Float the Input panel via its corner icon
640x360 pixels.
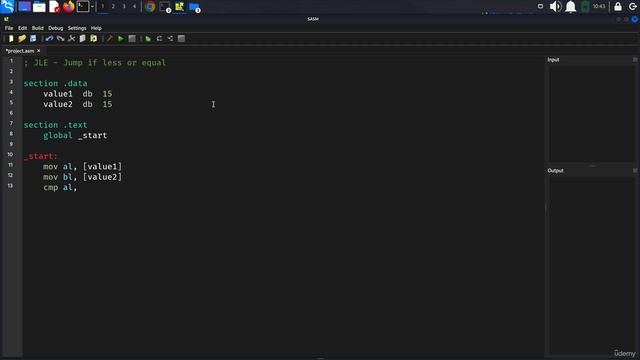(x=635, y=60)
